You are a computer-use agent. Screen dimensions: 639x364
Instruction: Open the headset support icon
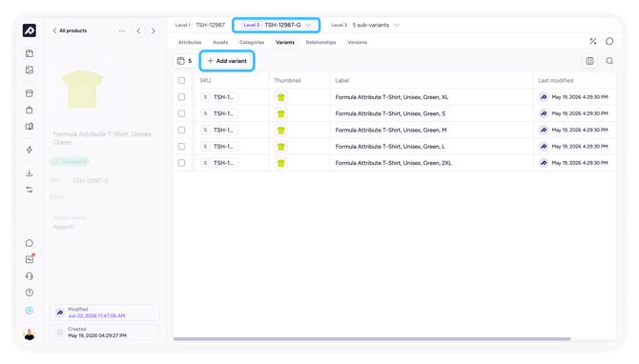click(30, 276)
